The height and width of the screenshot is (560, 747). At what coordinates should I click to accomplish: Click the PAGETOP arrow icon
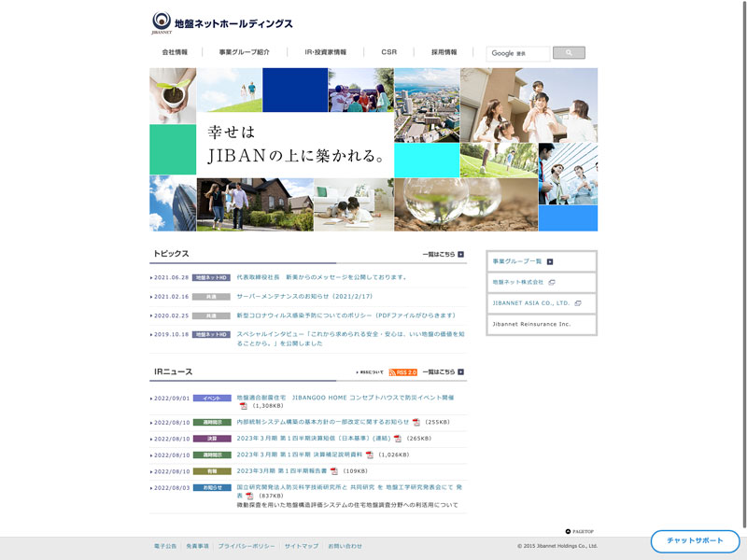(x=568, y=531)
